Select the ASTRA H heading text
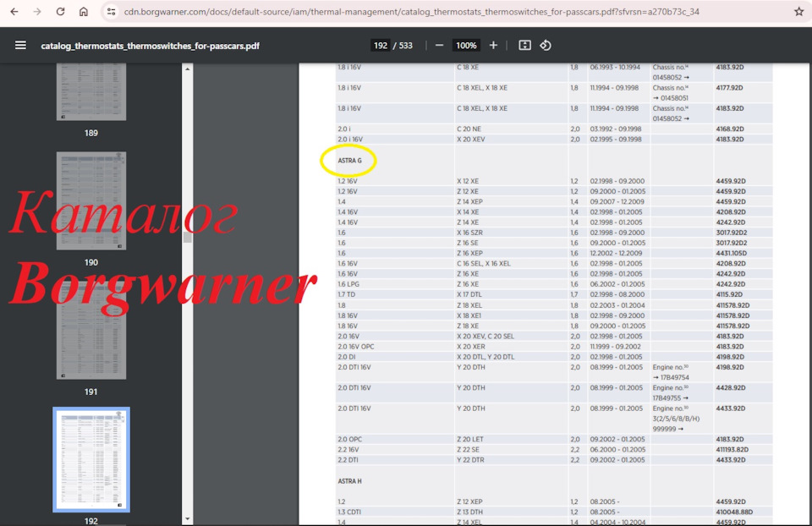This screenshot has height=526, width=812. pos(349,481)
